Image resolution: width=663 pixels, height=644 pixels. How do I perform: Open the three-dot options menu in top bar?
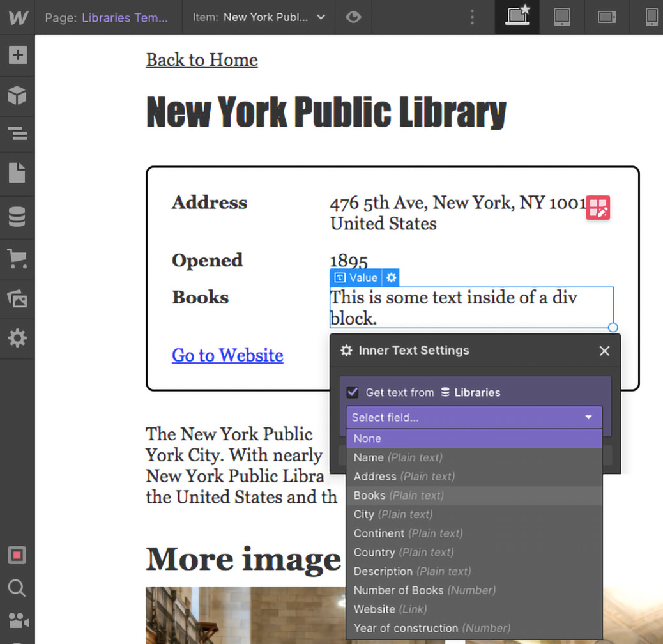click(472, 17)
